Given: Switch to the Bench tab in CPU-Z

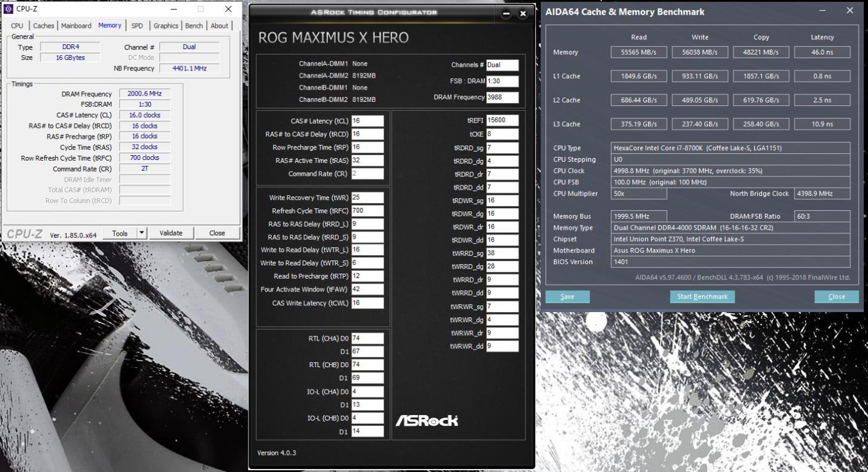Looking at the screenshot, I should tap(194, 25).
